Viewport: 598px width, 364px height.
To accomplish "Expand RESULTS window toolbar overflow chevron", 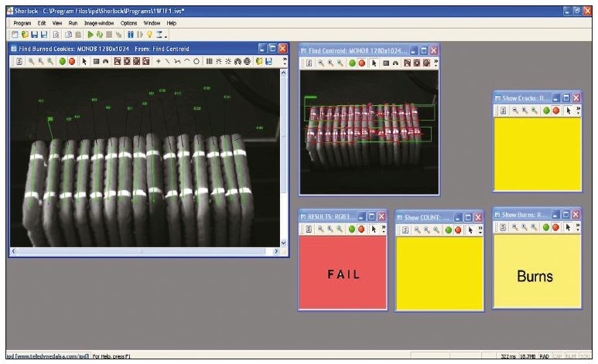I will 384,229.
